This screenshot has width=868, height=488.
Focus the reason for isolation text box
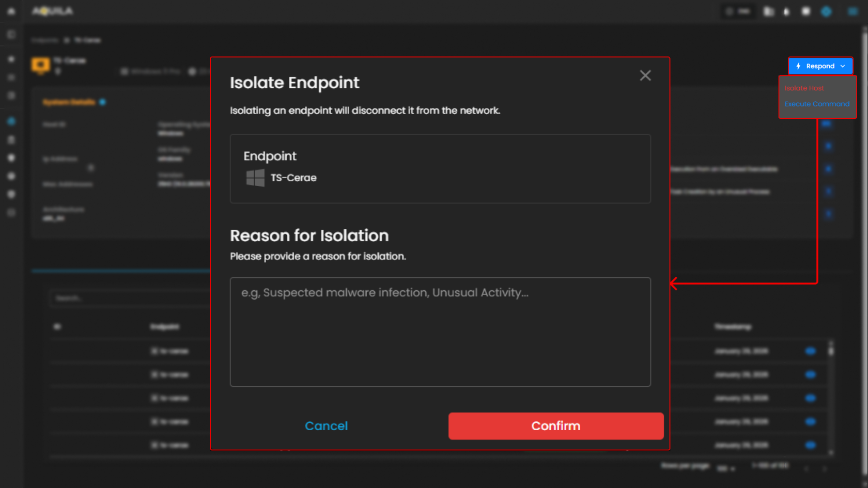coord(440,332)
